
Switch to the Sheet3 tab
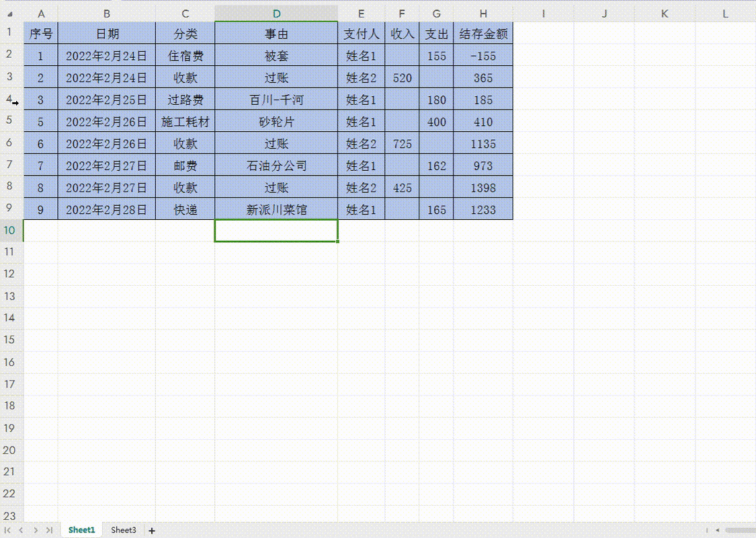123,530
